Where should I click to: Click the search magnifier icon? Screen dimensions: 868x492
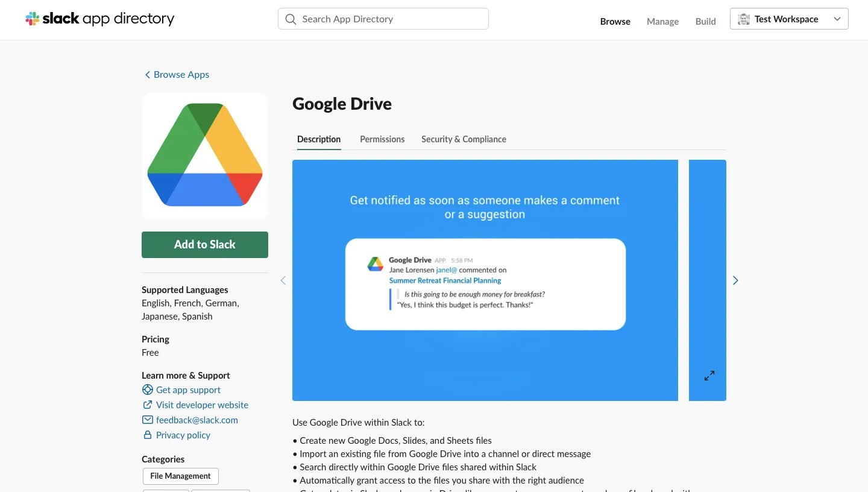tap(291, 19)
